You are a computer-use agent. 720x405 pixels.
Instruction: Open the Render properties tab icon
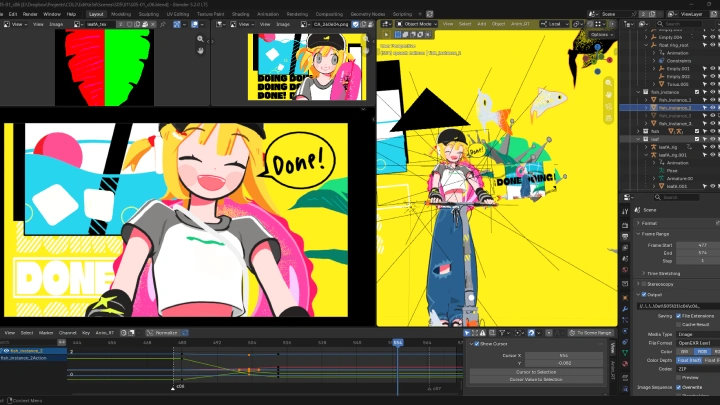tap(625, 225)
